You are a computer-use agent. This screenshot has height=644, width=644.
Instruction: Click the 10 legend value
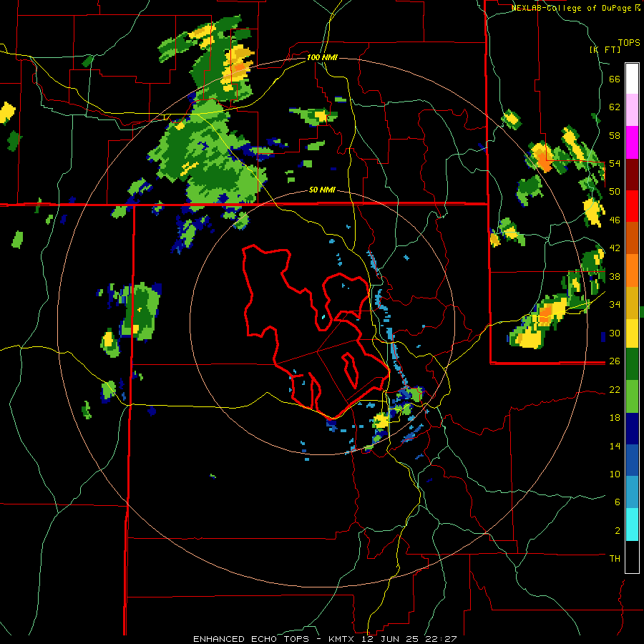point(615,474)
